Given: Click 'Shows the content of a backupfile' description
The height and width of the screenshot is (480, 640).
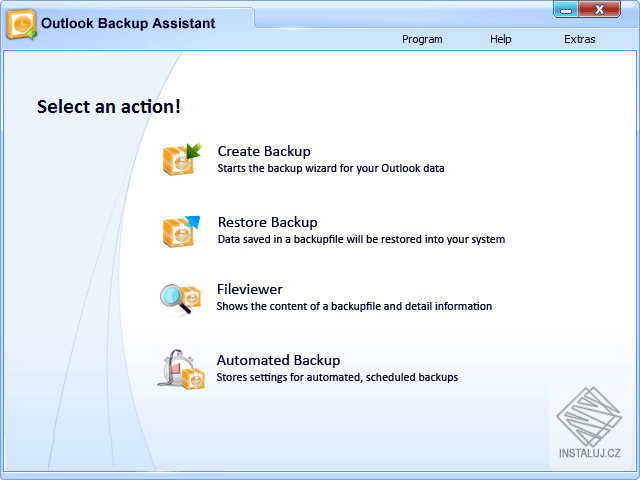Looking at the screenshot, I should pyautogui.click(x=354, y=306).
